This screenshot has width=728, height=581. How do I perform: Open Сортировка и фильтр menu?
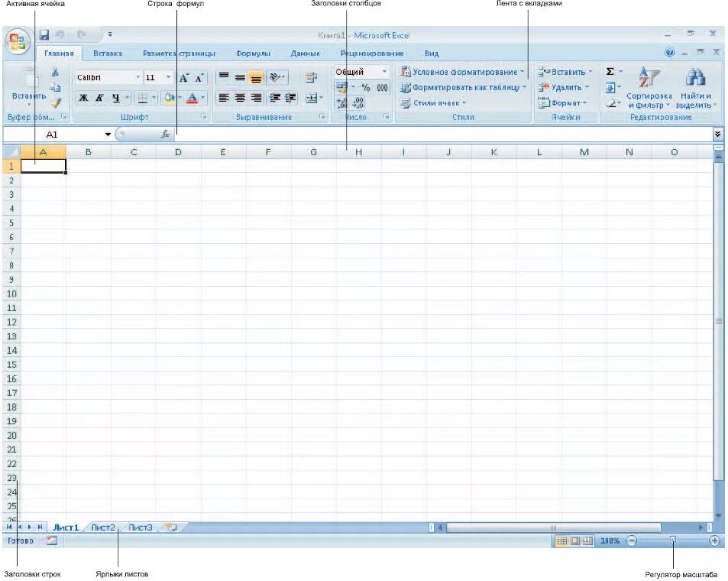click(649, 87)
